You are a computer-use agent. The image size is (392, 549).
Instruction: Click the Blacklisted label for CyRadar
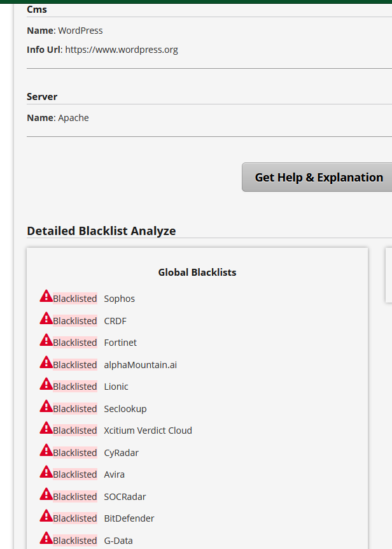[x=75, y=453]
